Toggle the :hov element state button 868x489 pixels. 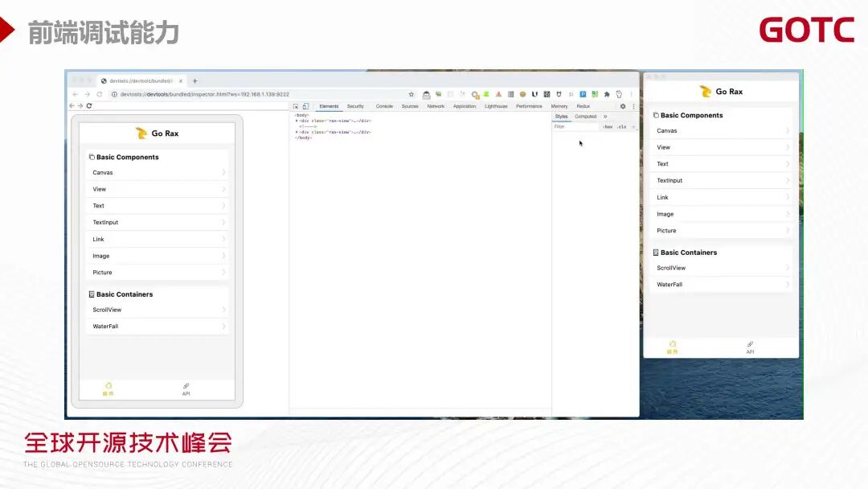click(608, 127)
